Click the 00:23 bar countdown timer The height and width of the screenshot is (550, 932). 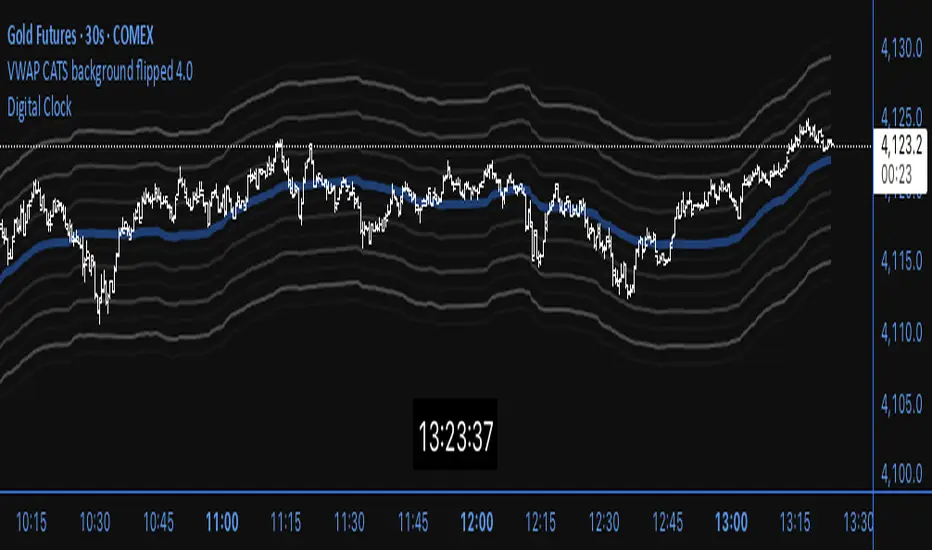[896, 175]
